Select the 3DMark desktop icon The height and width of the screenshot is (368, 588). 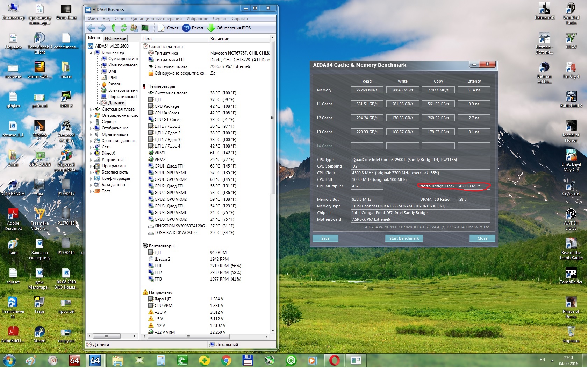[x=40, y=128]
